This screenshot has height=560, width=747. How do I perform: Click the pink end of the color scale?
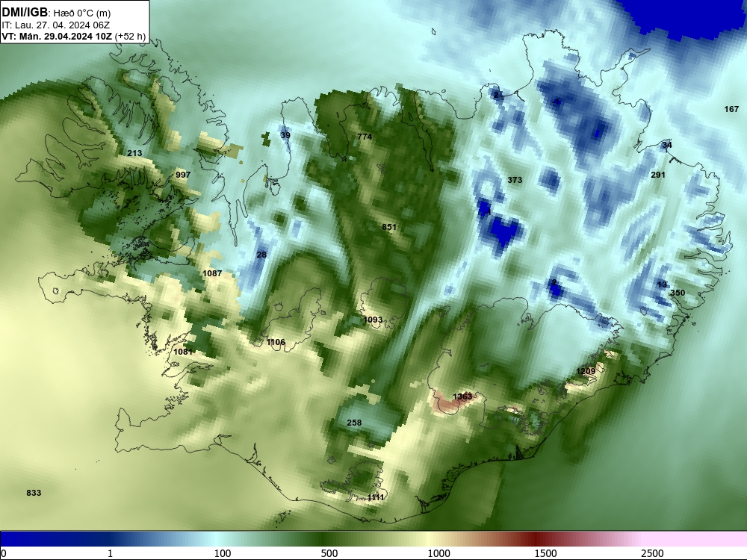[x=695, y=539]
